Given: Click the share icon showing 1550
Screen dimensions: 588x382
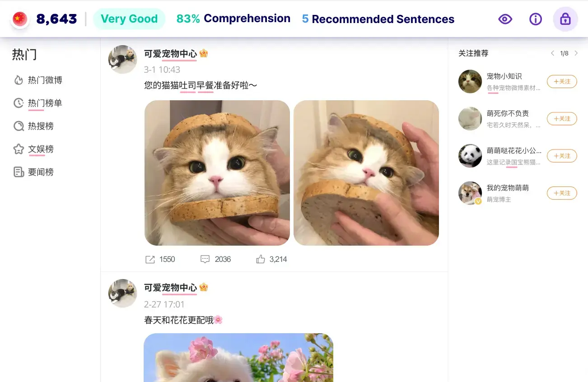Looking at the screenshot, I should pos(150,259).
